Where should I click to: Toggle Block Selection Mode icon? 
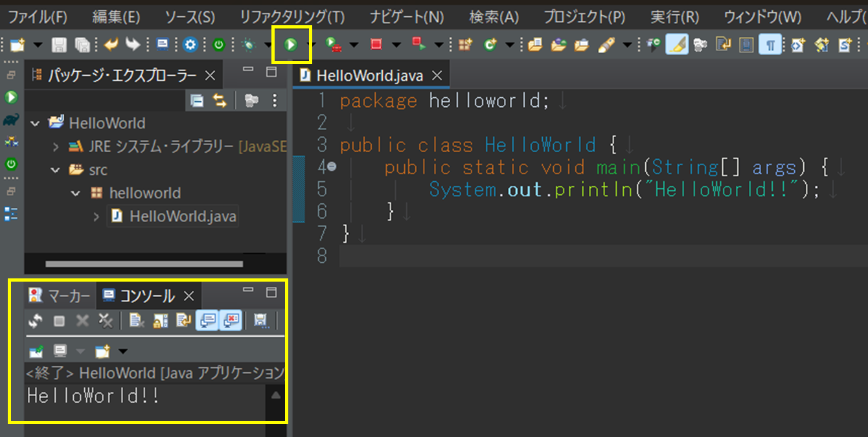pyautogui.click(x=747, y=45)
